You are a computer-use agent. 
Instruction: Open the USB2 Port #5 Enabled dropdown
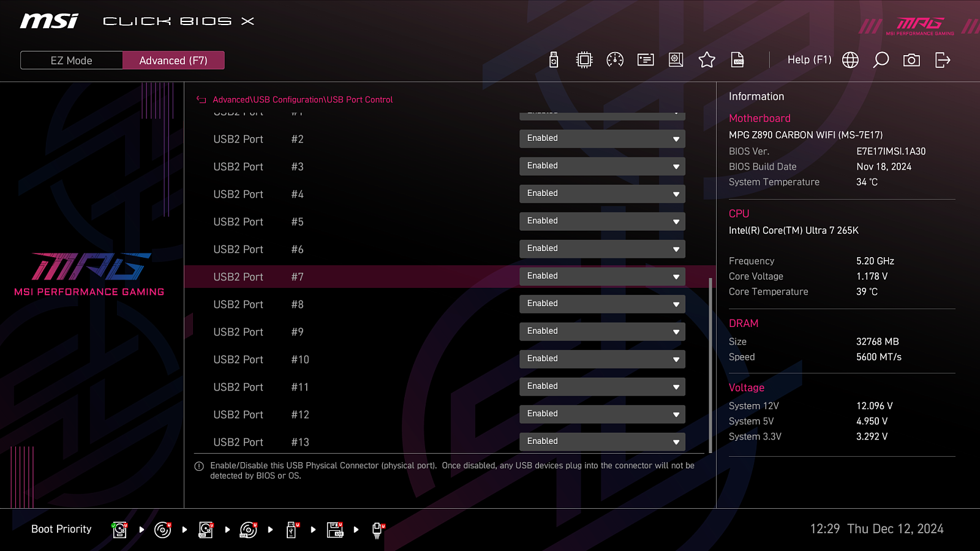click(x=602, y=222)
